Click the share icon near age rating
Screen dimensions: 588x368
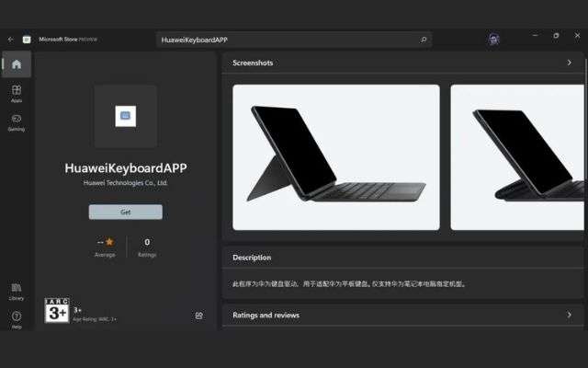coord(199,316)
